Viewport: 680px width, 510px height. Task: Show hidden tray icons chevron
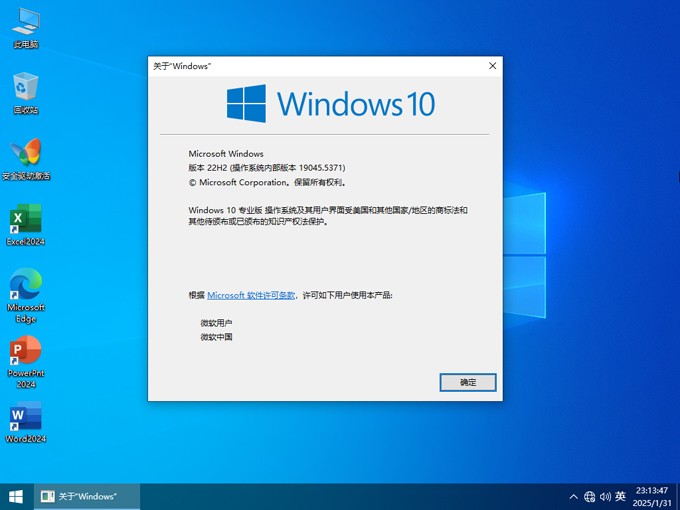(x=573, y=497)
